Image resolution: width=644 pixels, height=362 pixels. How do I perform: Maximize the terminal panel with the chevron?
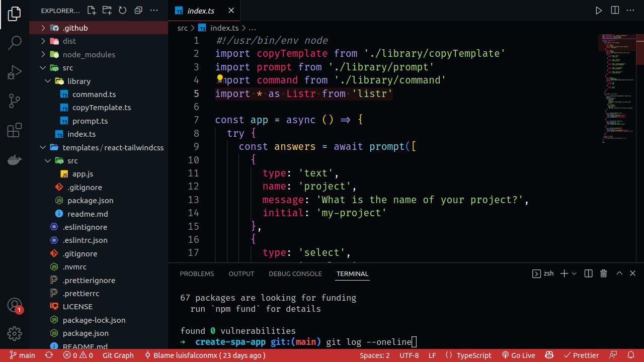(x=619, y=273)
